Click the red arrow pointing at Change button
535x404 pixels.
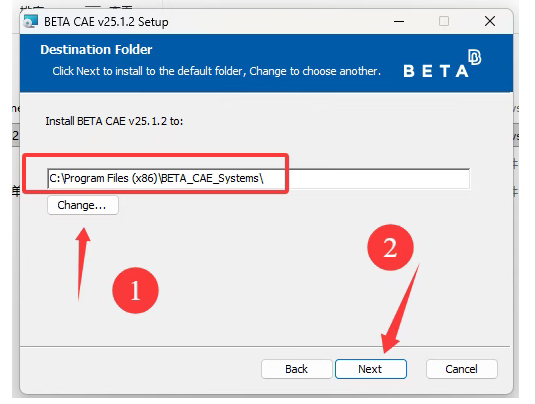click(82, 264)
